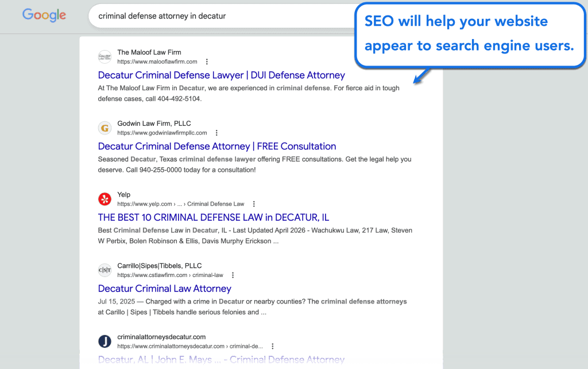Open THE BEST 10 CRIMINAL DEFENSE LAW link
The image size is (588, 369).
[213, 217]
